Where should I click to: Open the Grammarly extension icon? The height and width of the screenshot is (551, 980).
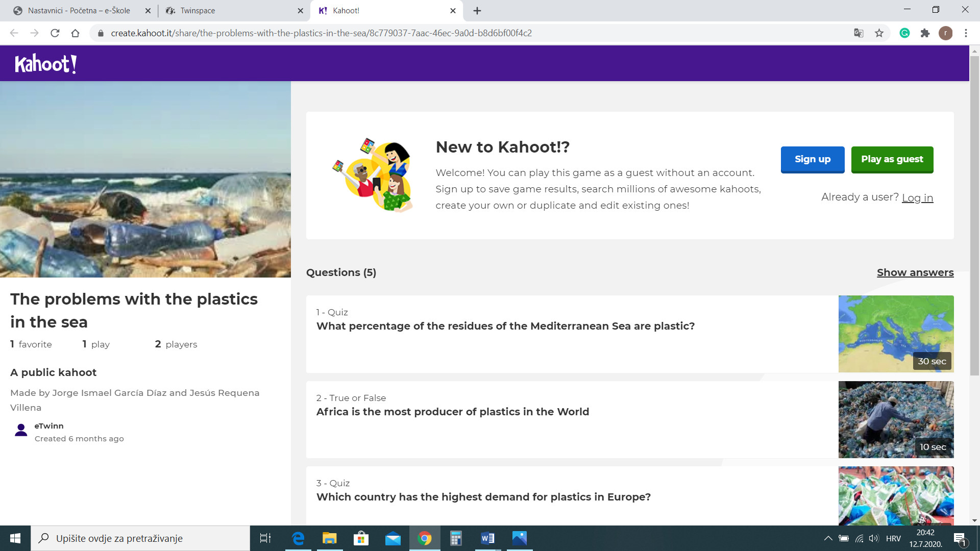(x=904, y=33)
